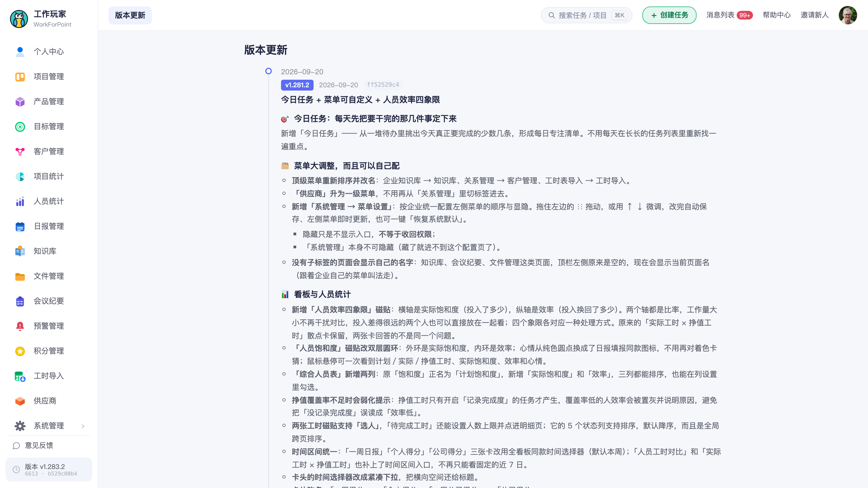Click the 版本 v1.283.2 info box

(49, 470)
